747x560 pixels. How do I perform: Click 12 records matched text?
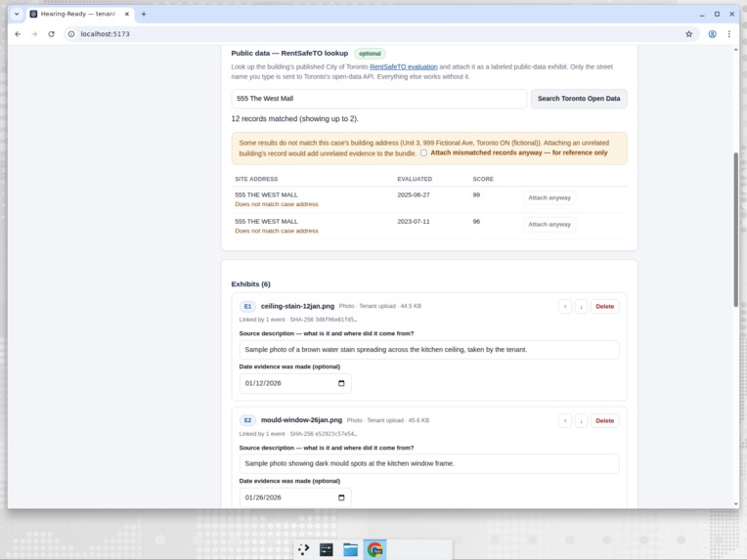[x=295, y=118]
